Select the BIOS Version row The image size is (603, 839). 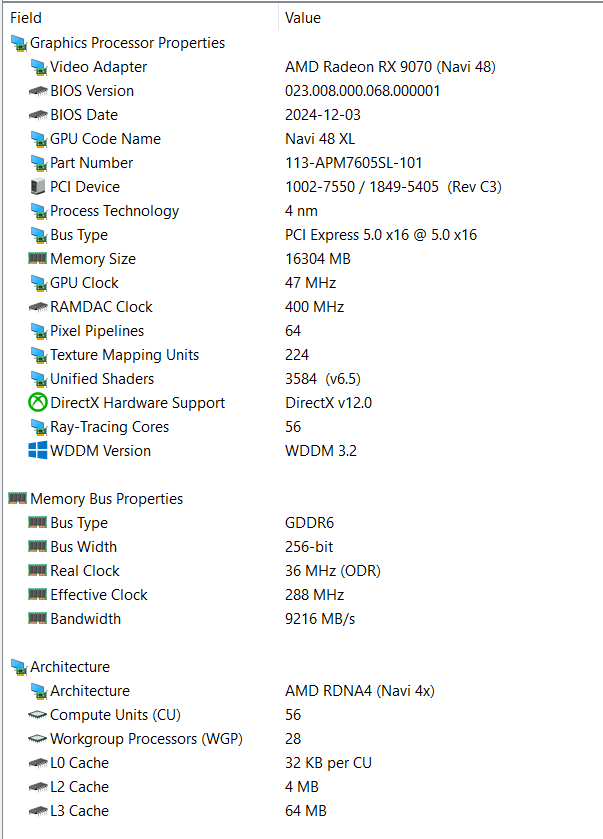92,91
